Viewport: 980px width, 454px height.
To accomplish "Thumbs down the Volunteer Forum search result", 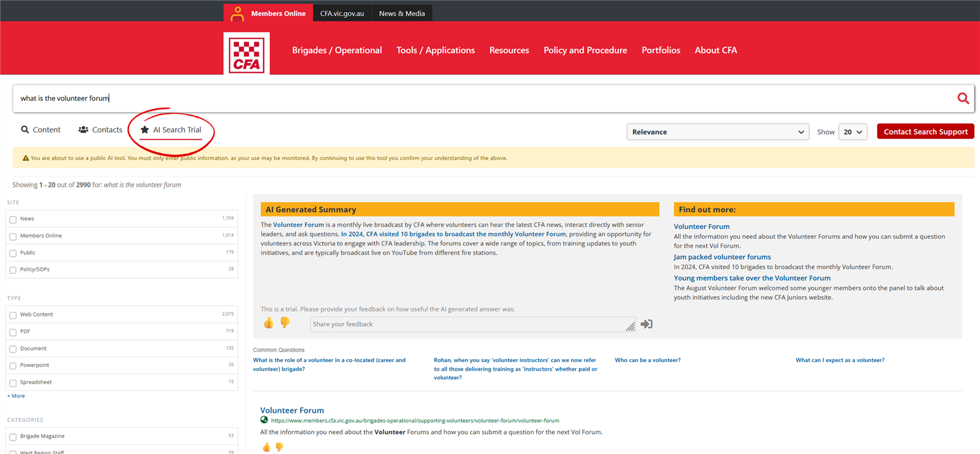I will point(279,447).
